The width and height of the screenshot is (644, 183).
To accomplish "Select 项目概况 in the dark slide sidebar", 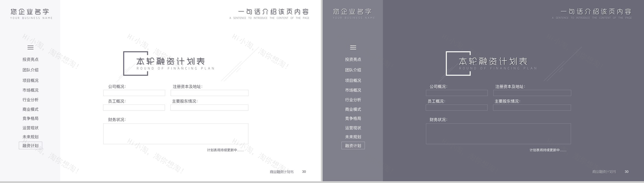I will tap(353, 80).
